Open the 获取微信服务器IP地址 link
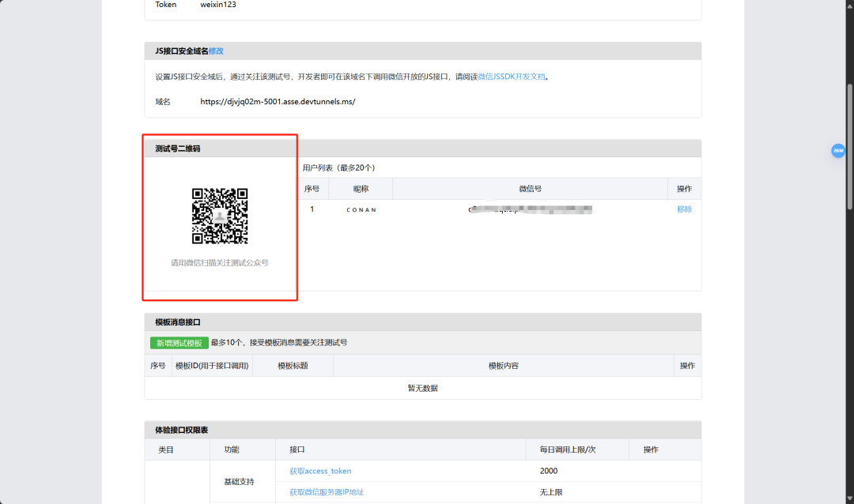854x504 pixels. 327,492
